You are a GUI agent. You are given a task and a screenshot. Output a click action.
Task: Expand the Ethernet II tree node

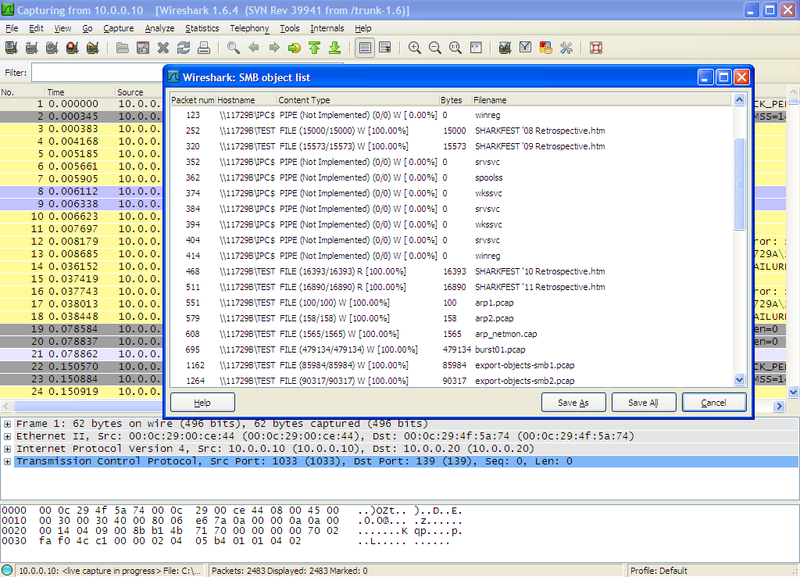(7, 436)
